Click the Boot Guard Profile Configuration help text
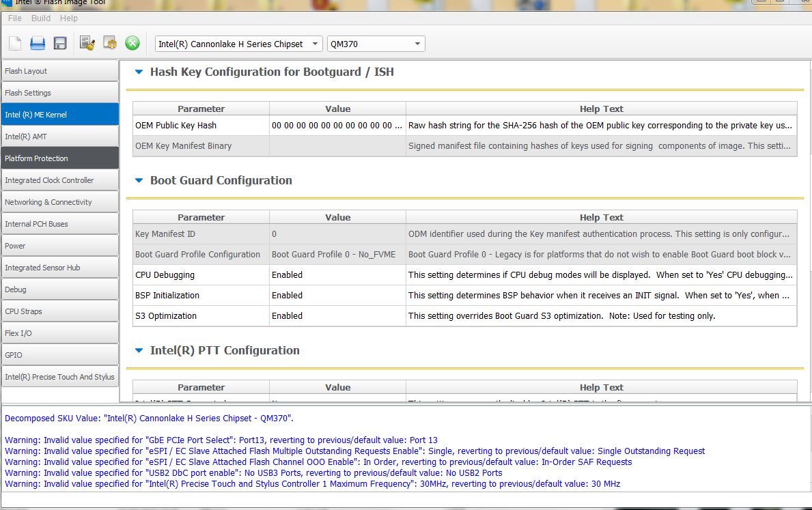 [x=600, y=254]
